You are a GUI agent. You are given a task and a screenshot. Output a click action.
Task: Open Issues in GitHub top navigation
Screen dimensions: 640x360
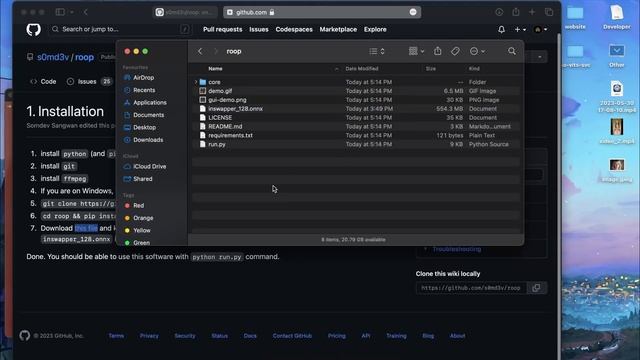click(x=259, y=29)
